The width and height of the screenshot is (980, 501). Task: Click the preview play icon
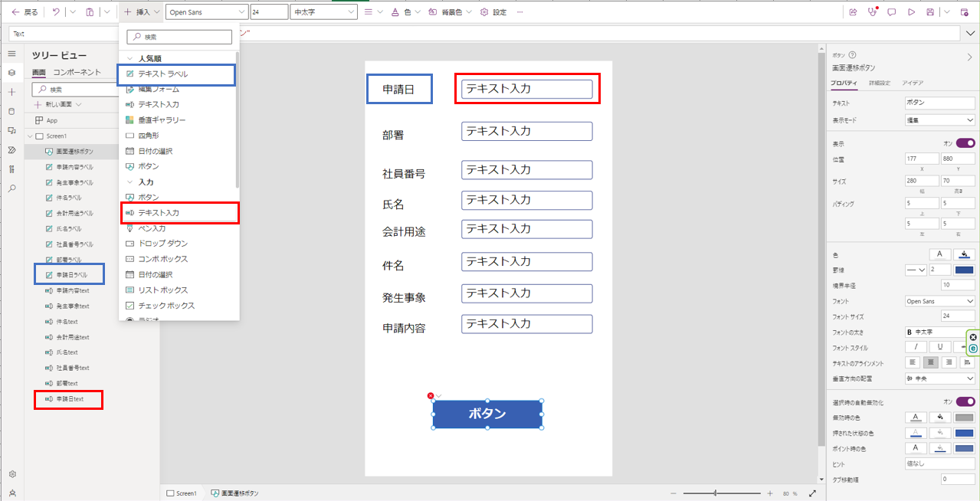[x=911, y=12]
